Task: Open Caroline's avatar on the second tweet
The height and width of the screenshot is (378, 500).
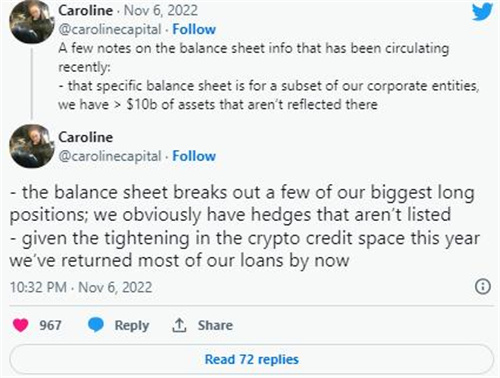Action: (32, 146)
